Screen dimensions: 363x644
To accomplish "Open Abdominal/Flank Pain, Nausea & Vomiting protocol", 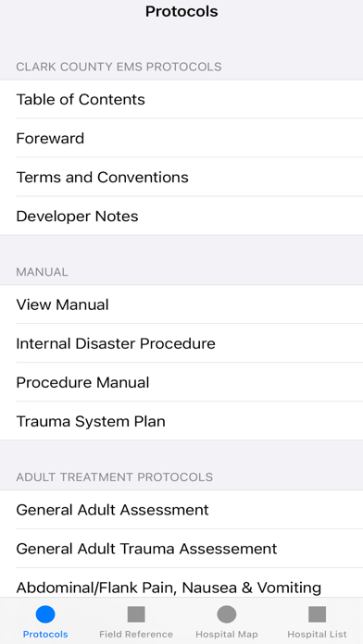I will pos(181,583).
